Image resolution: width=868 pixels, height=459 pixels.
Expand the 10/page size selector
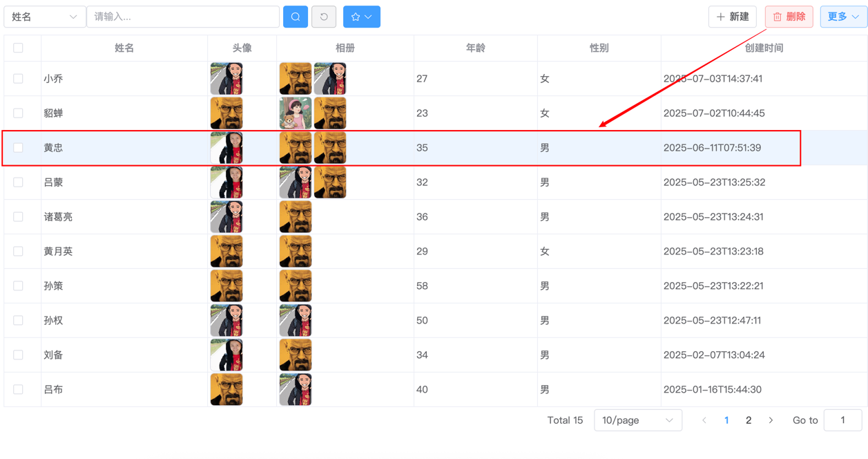[638, 420]
